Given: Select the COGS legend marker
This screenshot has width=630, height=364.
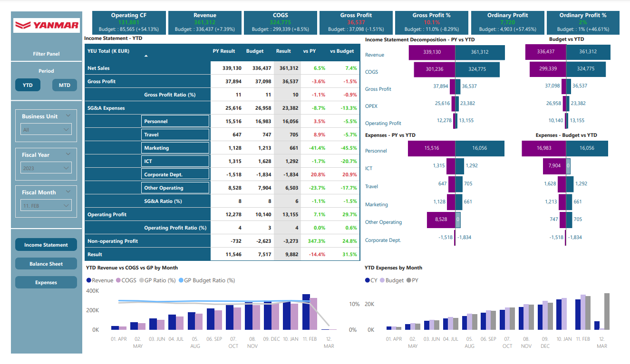Looking at the screenshot, I should point(117,280).
